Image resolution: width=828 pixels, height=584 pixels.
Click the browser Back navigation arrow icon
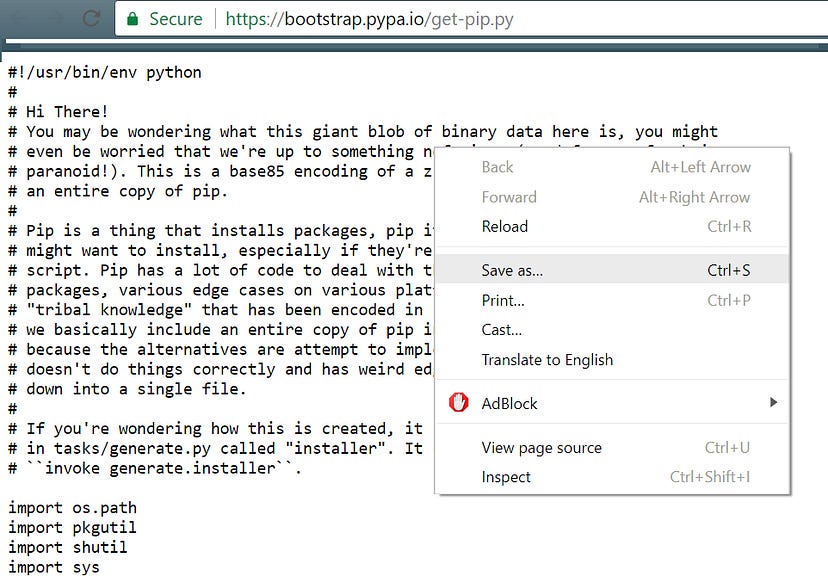click(x=21, y=18)
